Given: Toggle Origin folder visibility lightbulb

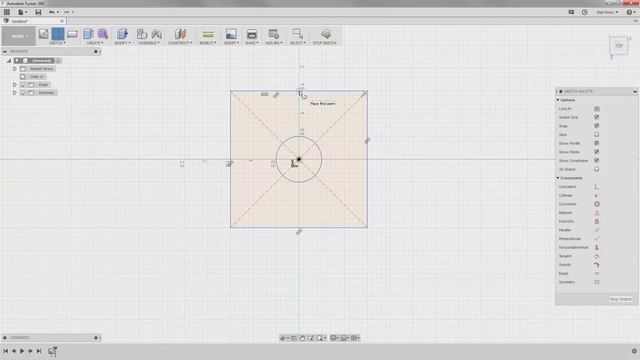Looking at the screenshot, I should 23,85.
